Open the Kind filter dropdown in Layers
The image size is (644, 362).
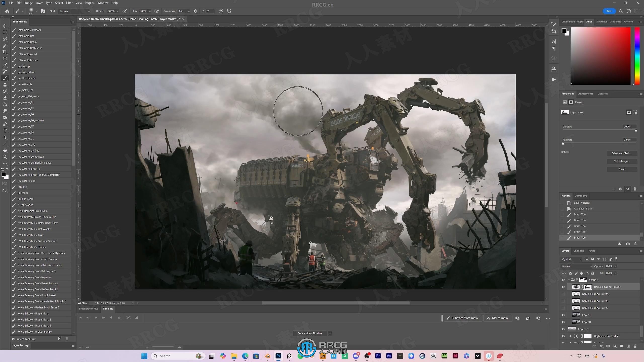coord(572,259)
